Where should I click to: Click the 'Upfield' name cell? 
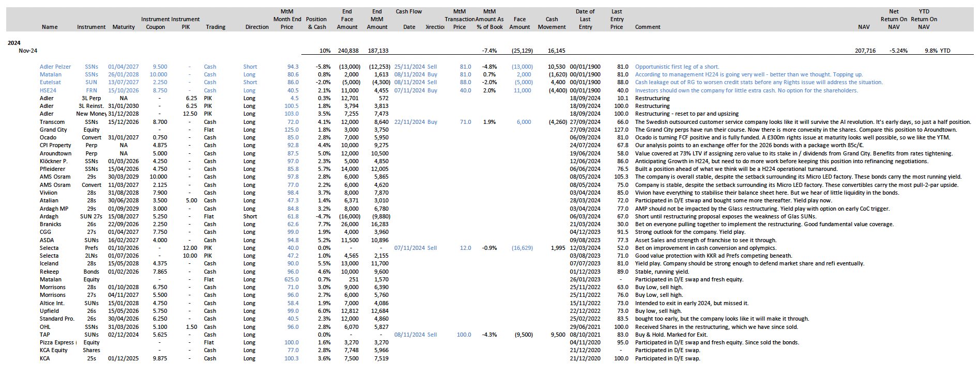(x=49, y=311)
